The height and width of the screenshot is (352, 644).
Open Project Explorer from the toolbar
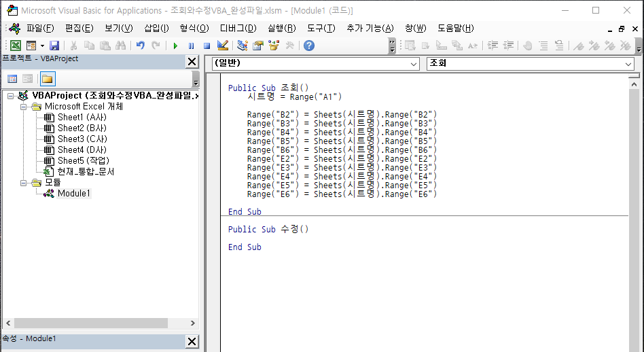tap(243, 46)
